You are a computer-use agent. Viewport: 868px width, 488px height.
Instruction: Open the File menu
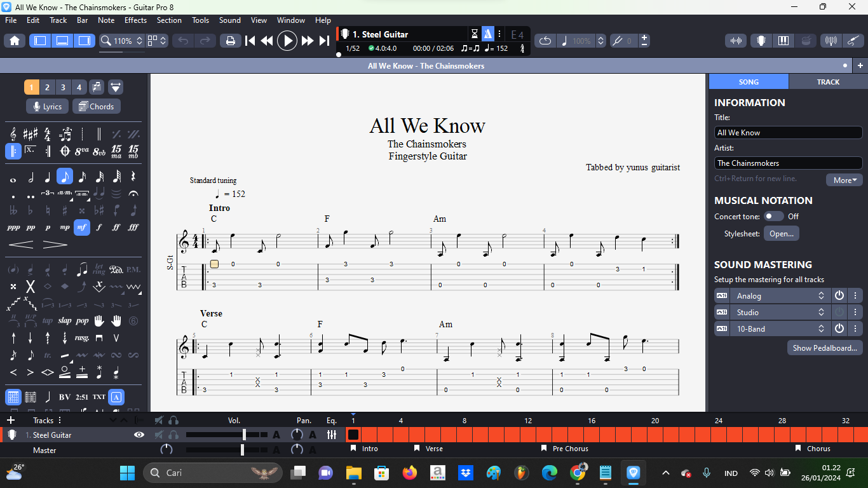pos(11,20)
